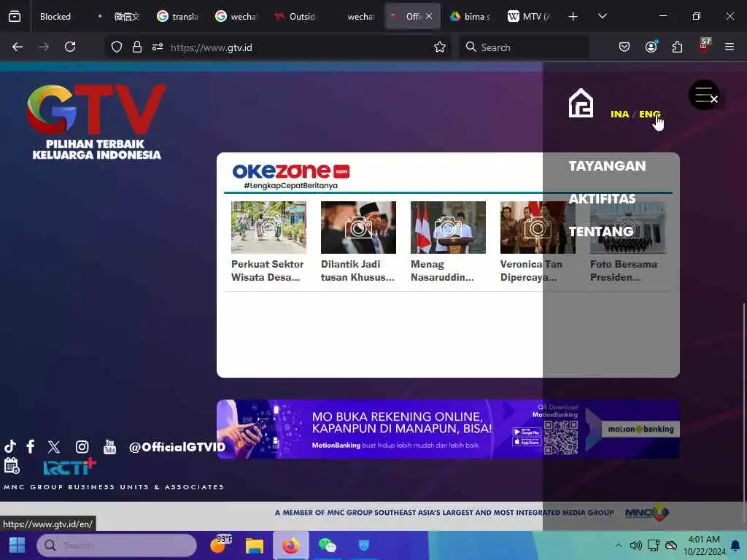Viewport: 747px width, 560px height.
Task: Open the Instagram social icon
Action: (x=82, y=447)
